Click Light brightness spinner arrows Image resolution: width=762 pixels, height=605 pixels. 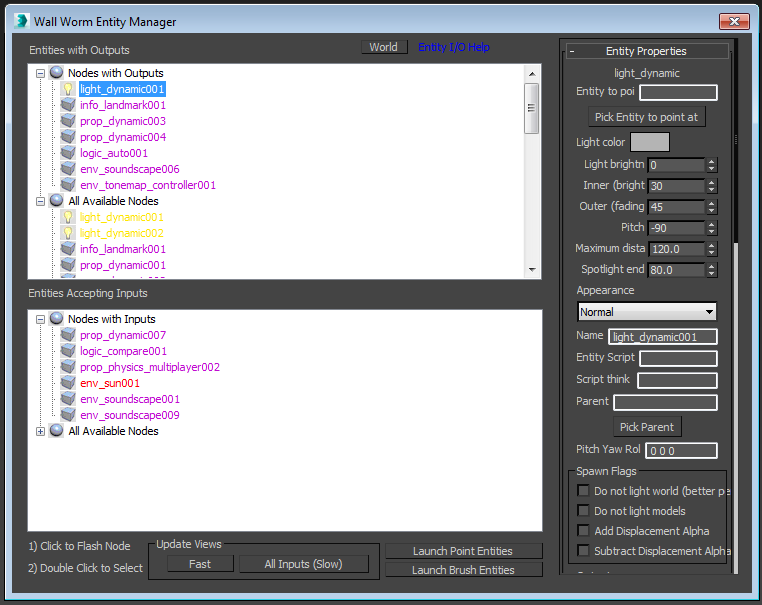tap(711, 165)
